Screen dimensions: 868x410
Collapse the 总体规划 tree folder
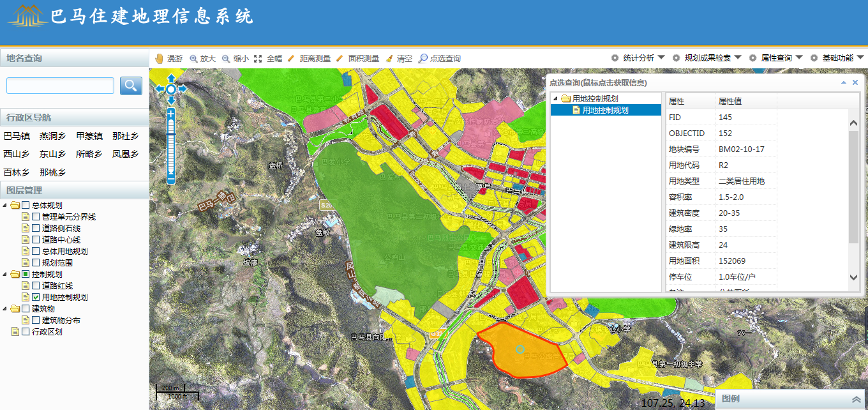click(5, 206)
